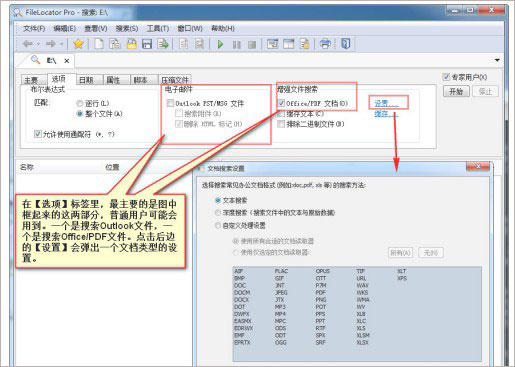
Task: Create new search with blank page icon
Action: (x=99, y=44)
